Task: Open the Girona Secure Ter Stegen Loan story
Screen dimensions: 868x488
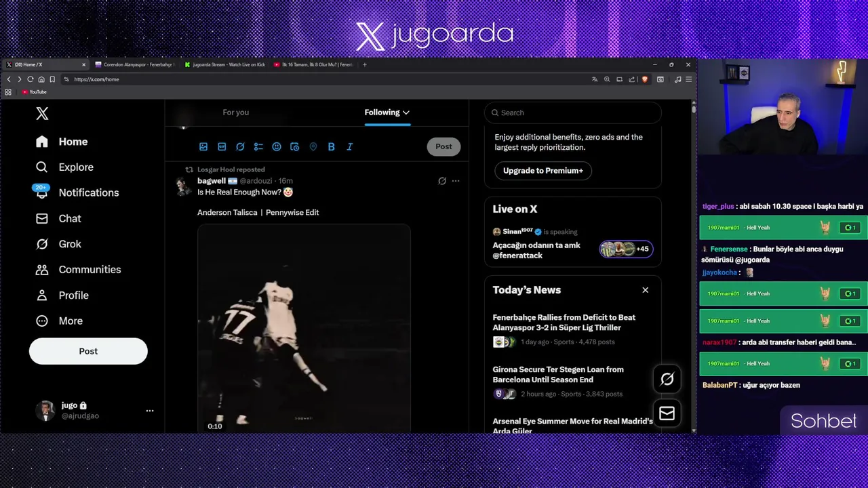Action: pos(558,375)
